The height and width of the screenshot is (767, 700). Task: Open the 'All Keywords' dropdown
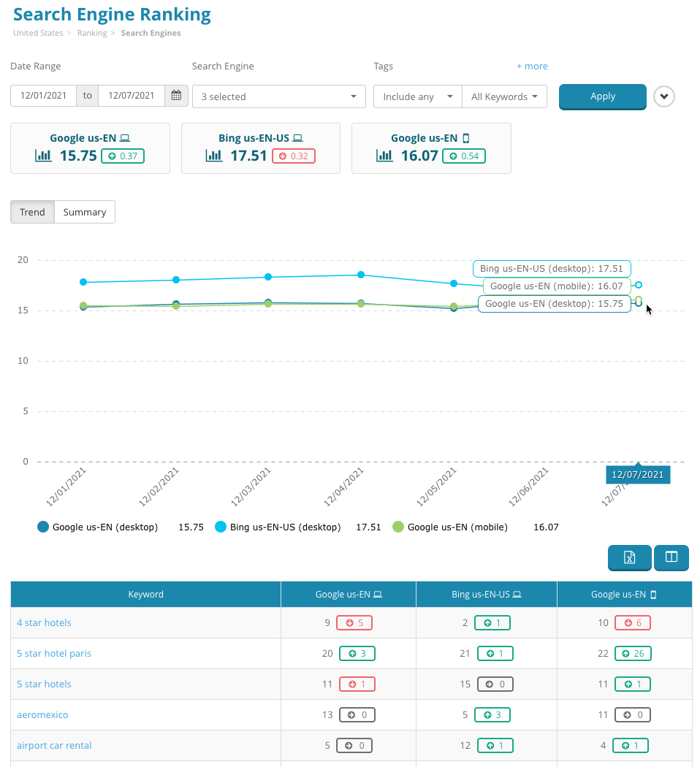(504, 96)
